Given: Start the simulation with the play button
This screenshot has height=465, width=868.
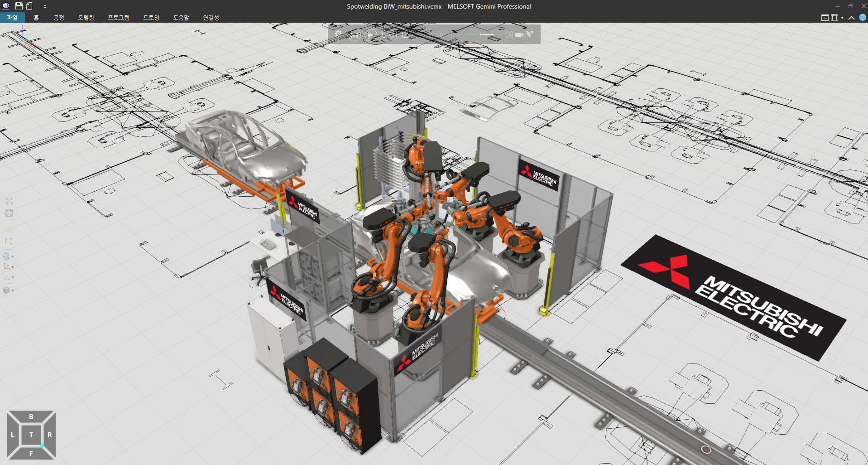Looking at the screenshot, I should coord(370,35).
